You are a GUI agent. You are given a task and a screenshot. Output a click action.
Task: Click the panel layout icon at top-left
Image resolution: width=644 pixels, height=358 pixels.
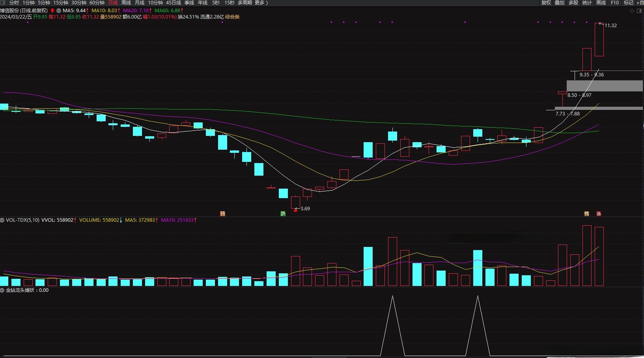tap(3, 3)
